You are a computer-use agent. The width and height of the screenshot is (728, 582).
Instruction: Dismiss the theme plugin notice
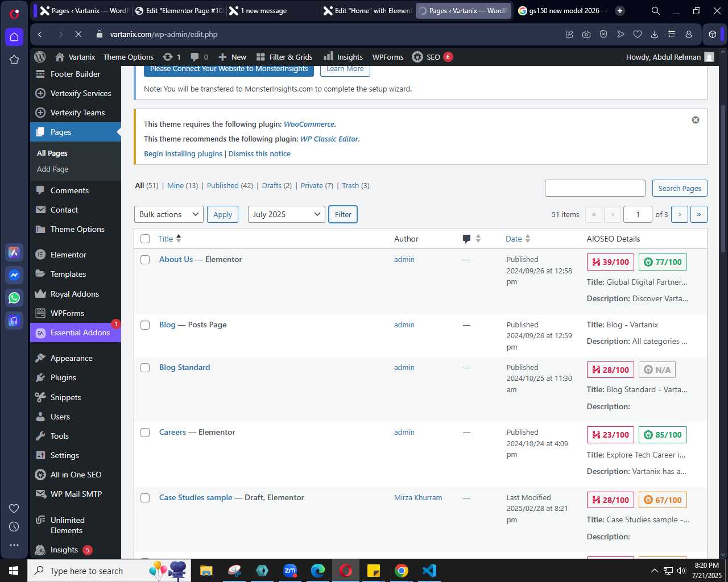(695, 120)
